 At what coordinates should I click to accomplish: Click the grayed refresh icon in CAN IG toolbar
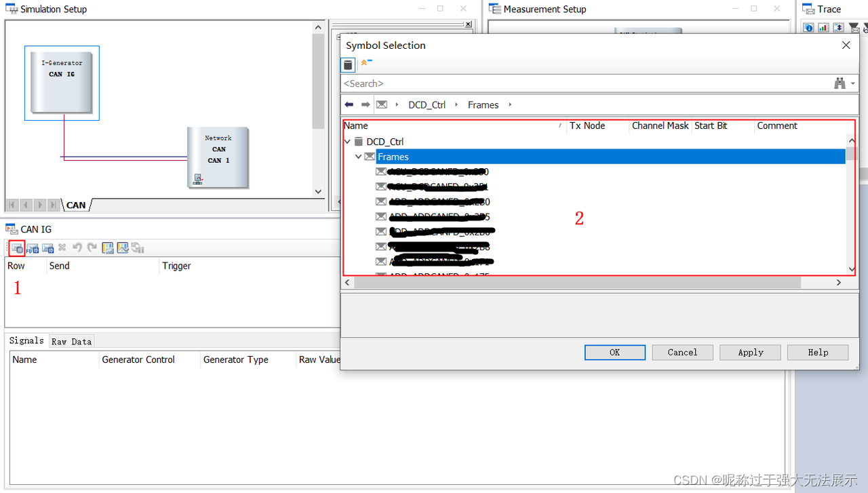point(138,248)
